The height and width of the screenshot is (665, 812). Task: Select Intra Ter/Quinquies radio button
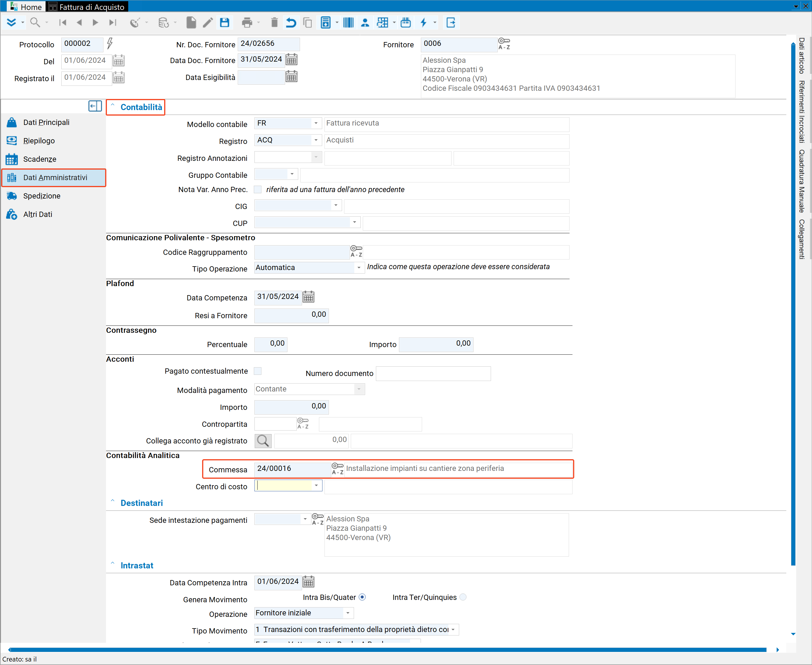(463, 597)
